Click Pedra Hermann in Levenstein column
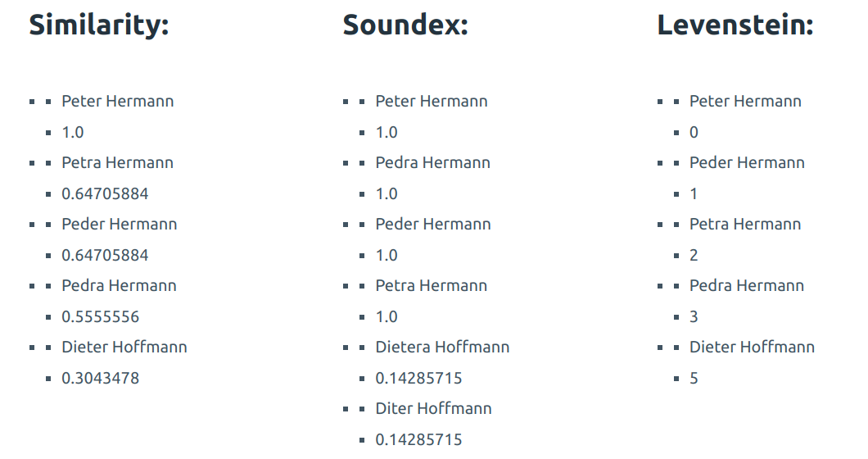The height and width of the screenshot is (459, 868). click(x=747, y=285)
